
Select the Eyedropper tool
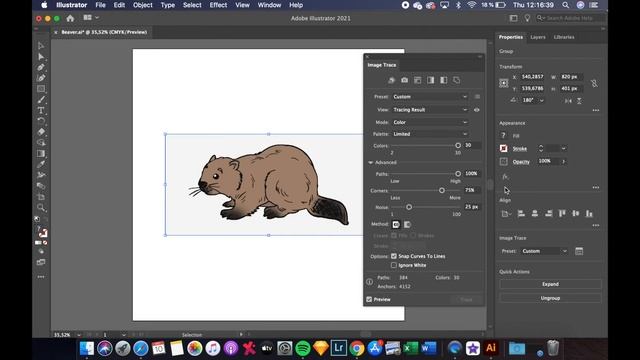pos(41,164)
